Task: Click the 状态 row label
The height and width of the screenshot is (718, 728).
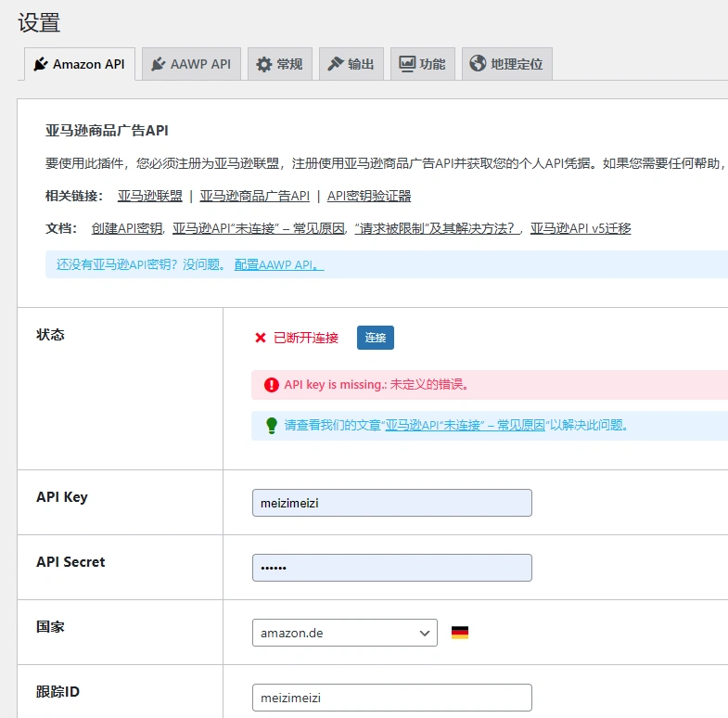Action: tap(50, 335)
